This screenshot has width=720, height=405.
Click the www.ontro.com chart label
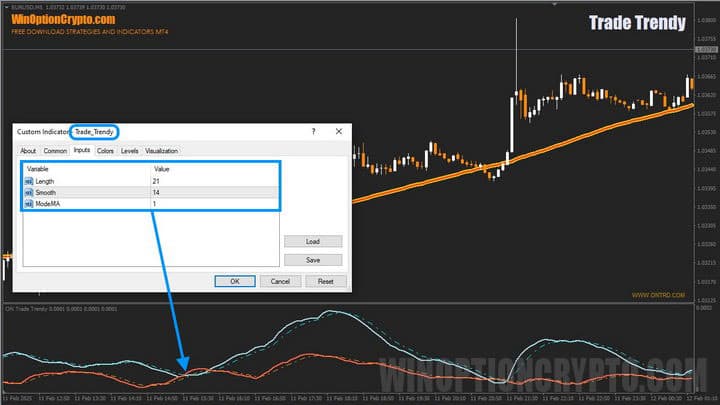tap(658, 295)
